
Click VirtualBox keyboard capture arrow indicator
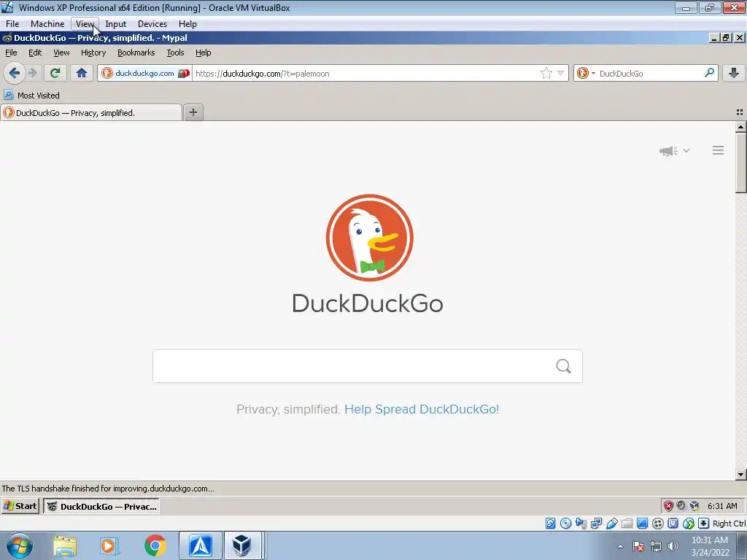[703, 524]
